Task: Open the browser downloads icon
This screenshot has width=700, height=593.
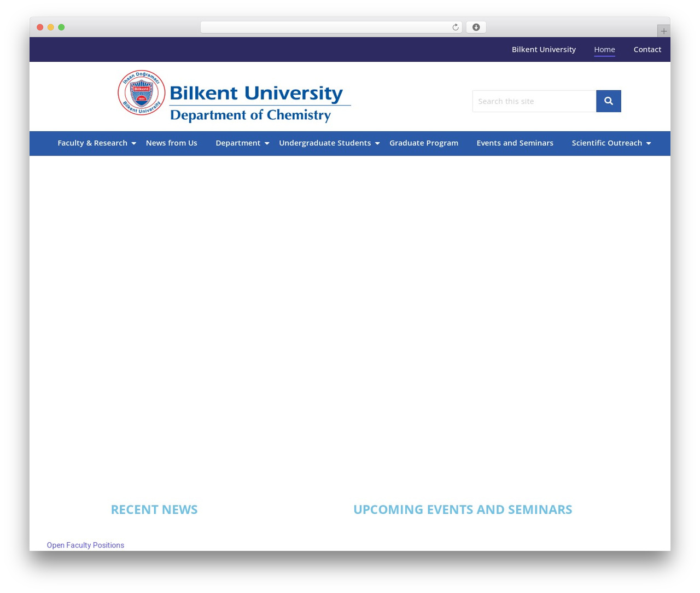Action: [x=476, y=27]
